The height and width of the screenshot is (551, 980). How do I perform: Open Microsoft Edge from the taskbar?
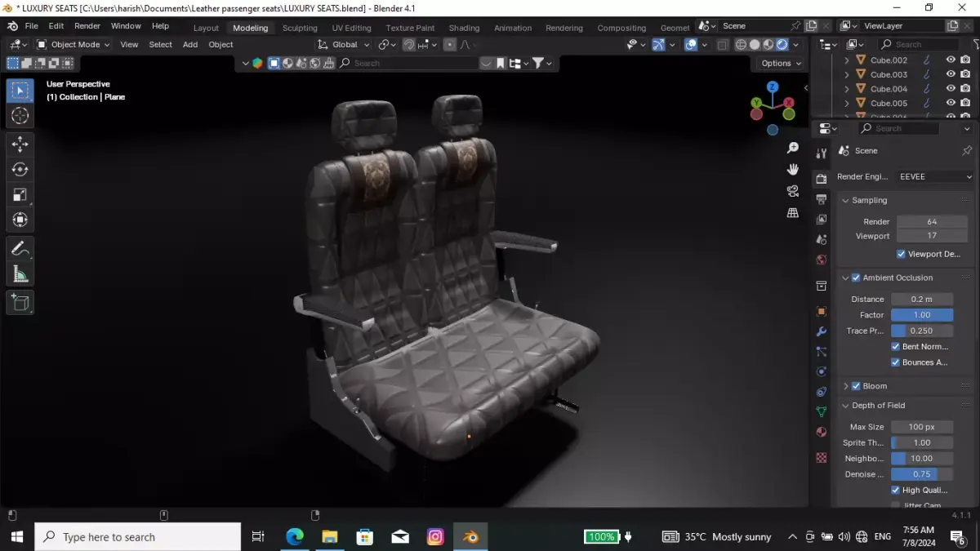[294, 537]
